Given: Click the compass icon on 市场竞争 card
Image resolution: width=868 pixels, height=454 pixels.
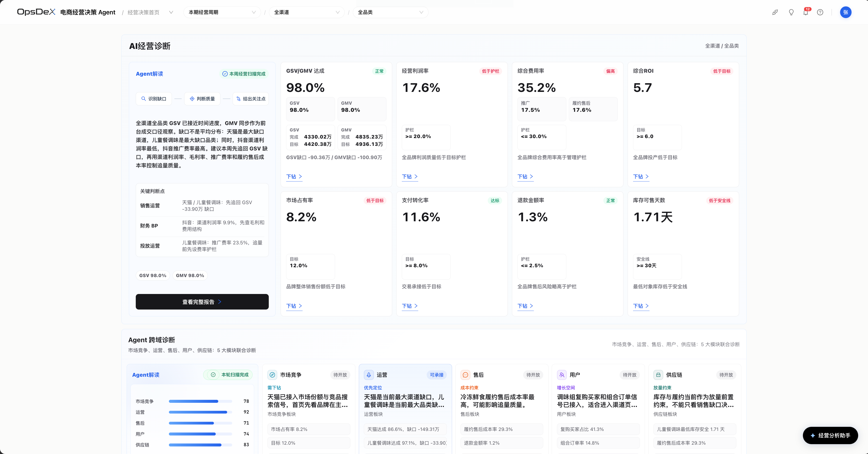Looking at the screenshot, I should coord(272,374).
